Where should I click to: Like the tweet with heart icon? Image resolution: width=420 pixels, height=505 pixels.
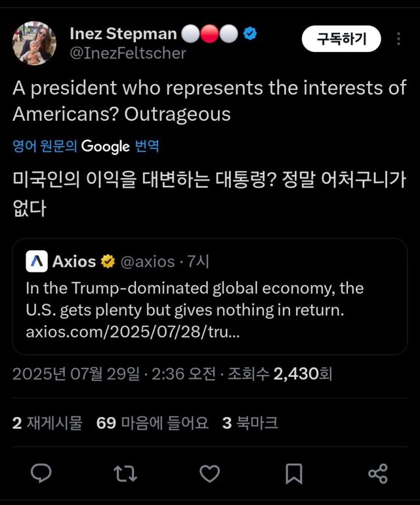click(x=209, y=473)
